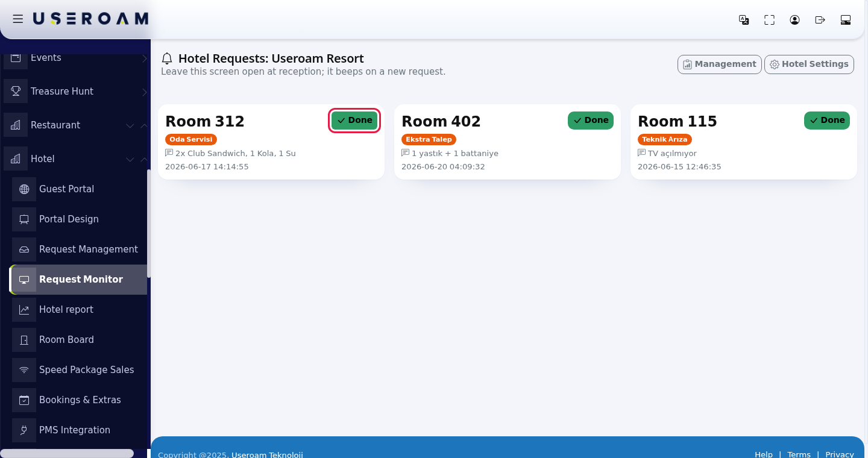The image size is (868, 458).
Task: Open Hotel Settings button
Action: tap(809, 64)
